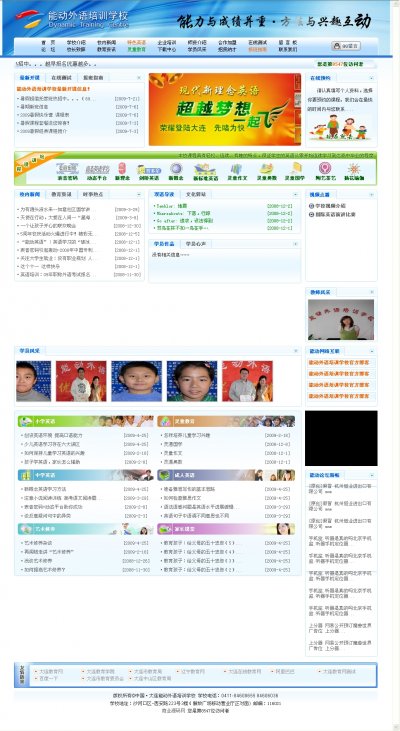The width and height of the screenshot is (400, 731).
Task: Click the 超越梦想 orange banner image
Action: tap(225, 110)
